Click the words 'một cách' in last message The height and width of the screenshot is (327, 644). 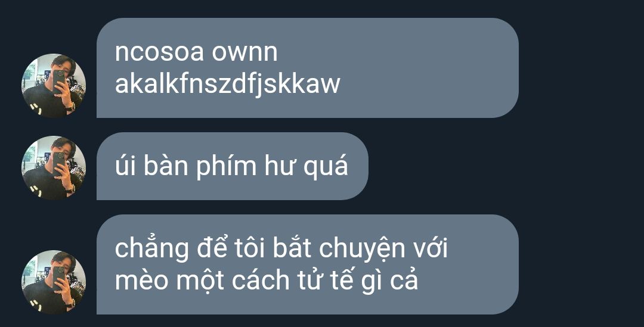point(233,282)
